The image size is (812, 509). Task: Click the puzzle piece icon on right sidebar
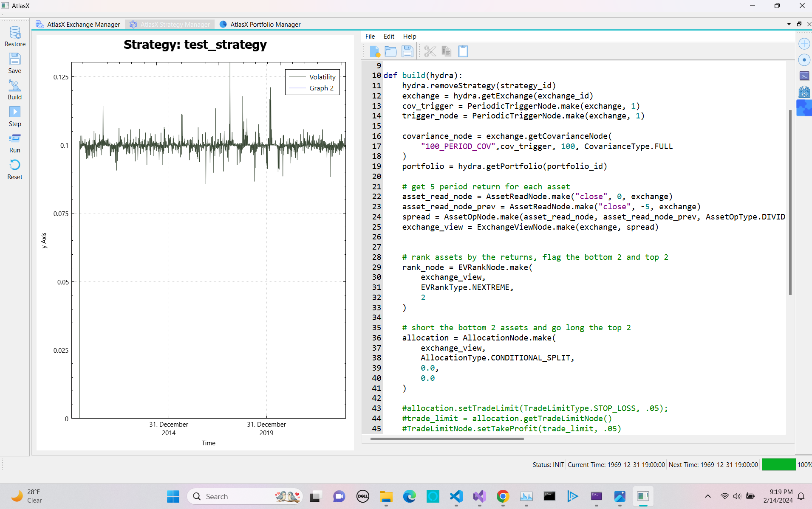[804, 108]
